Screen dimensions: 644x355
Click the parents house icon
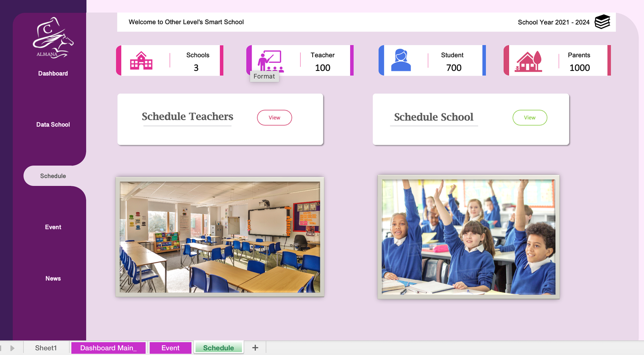tap(528, 62)
